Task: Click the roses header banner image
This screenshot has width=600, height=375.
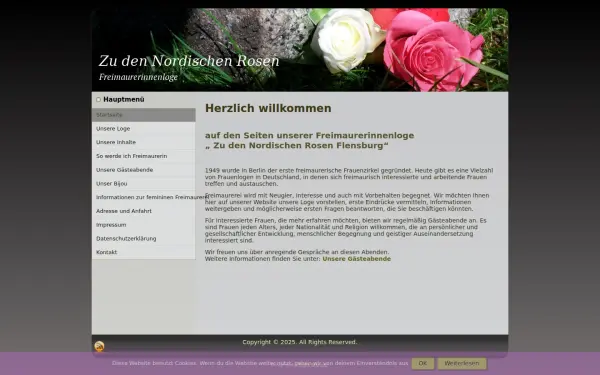Action: coord(300,50)
